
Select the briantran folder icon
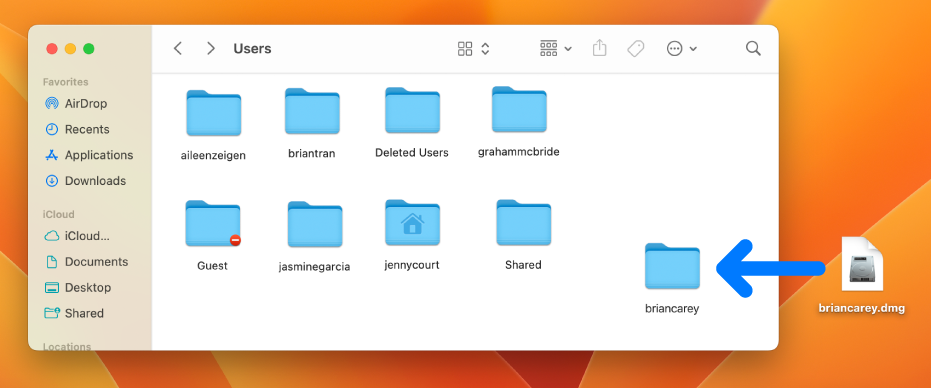pos(312,111)
